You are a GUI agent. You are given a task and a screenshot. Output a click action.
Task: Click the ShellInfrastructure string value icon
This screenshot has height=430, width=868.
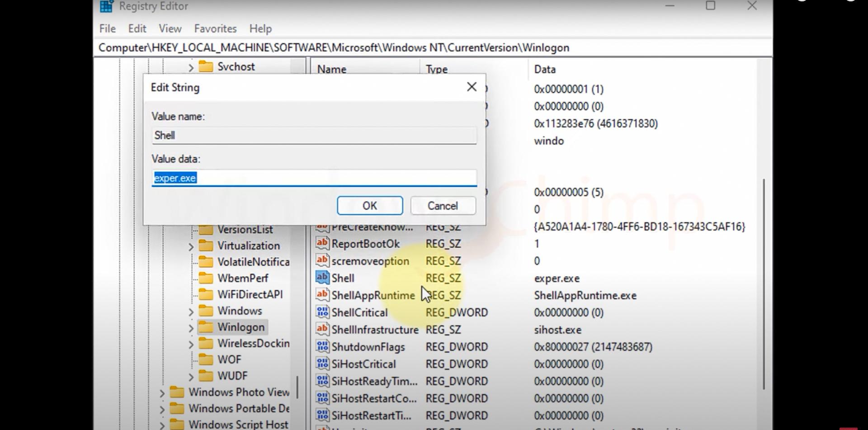[x=322, y=329]
